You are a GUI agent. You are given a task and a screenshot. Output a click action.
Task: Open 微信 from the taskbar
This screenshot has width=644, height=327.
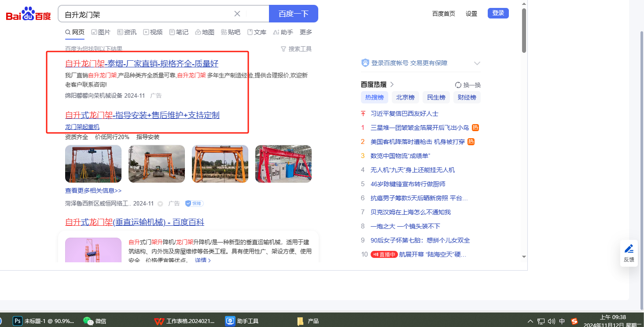click(x=95, y=321)
